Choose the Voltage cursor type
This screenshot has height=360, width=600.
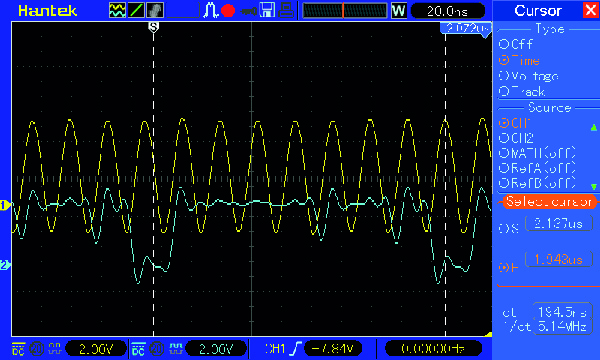[x=529, y=76]
